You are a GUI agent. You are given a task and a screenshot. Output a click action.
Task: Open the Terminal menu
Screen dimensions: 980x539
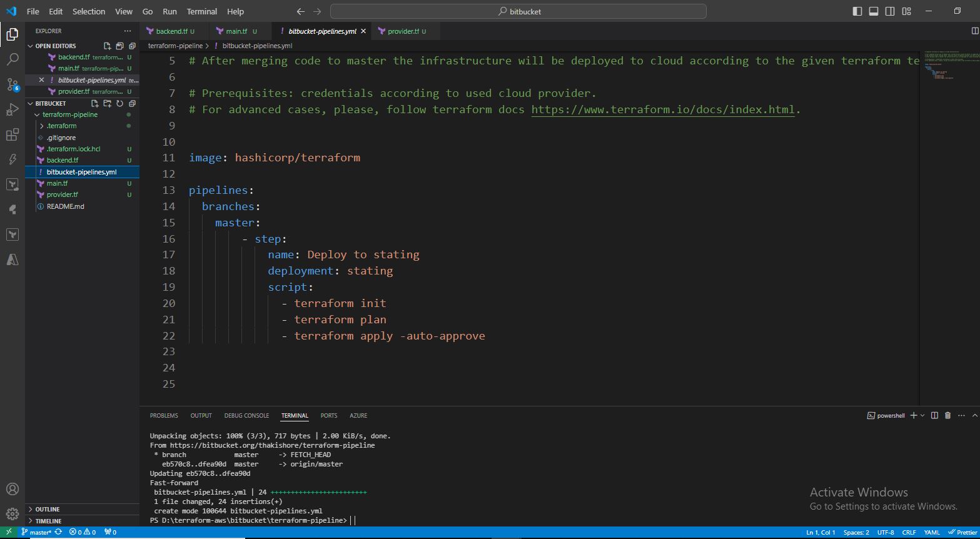(x=201, y=11)
